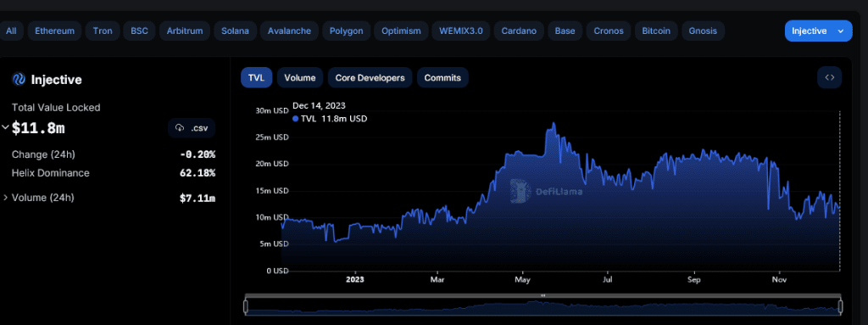Click the Sep label on the x-axis

pos(693,280)
